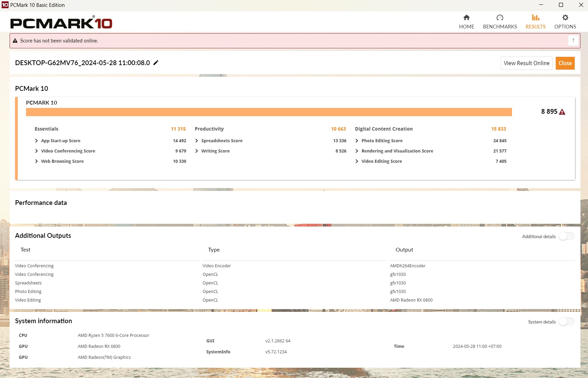Minimize the PCMark 10 window
Screen dimensions: 588x378
pos(541,5)
